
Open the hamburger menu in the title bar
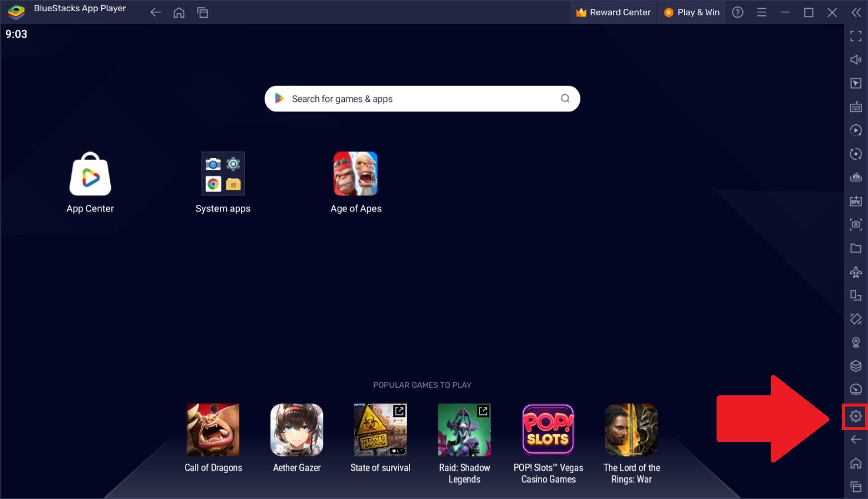point(761,12)
